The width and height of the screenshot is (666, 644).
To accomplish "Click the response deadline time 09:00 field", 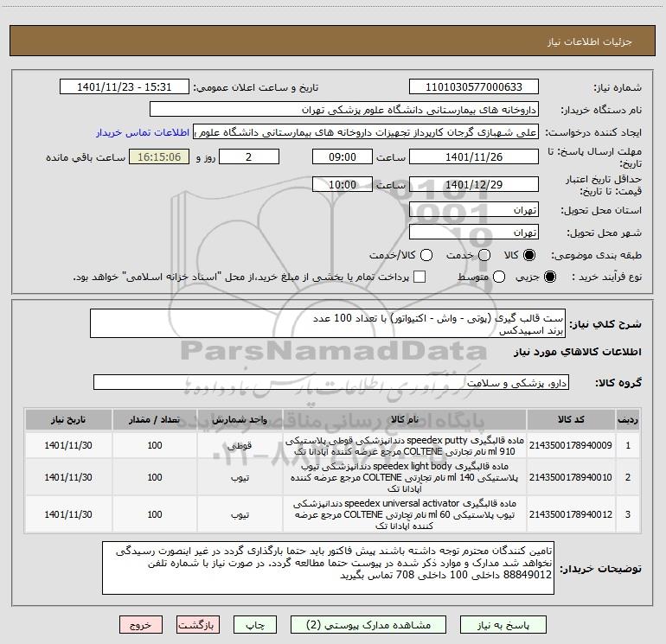I will [343, 157].
